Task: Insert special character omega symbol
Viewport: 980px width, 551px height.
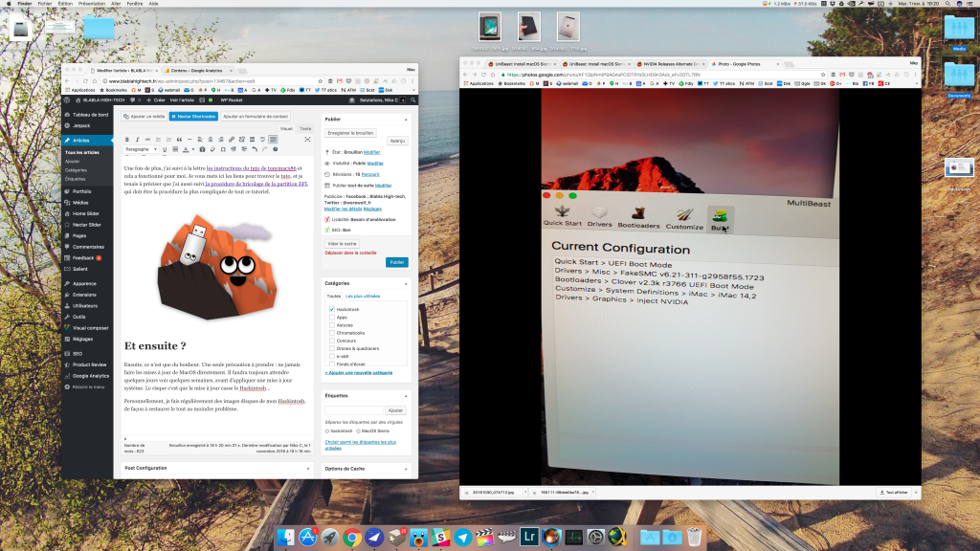Action: pyautogui.click(x=223, y=149)
